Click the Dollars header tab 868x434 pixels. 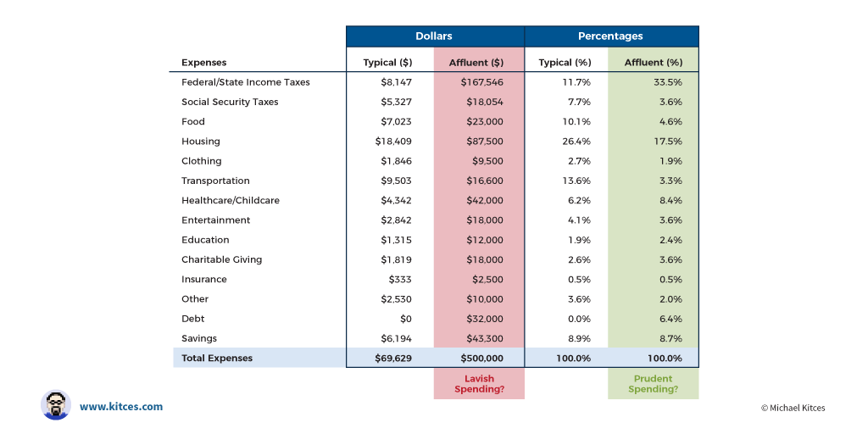point(434,36)
